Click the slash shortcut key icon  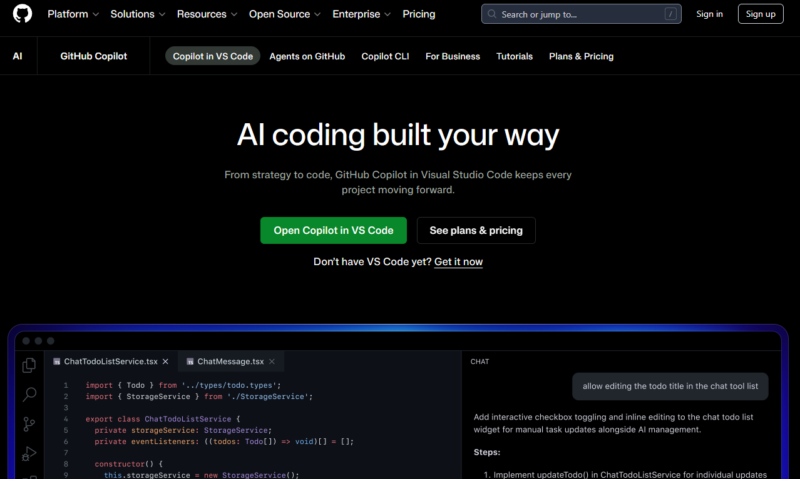670,14
